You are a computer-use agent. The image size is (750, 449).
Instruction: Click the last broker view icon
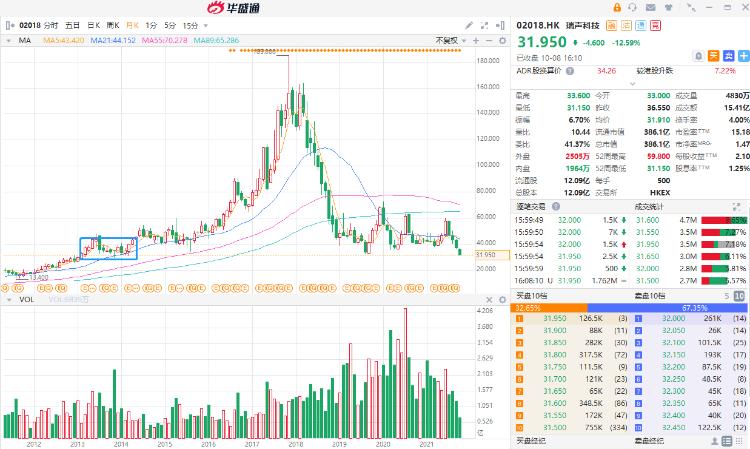pyautogui.click(x=740, y=441)
